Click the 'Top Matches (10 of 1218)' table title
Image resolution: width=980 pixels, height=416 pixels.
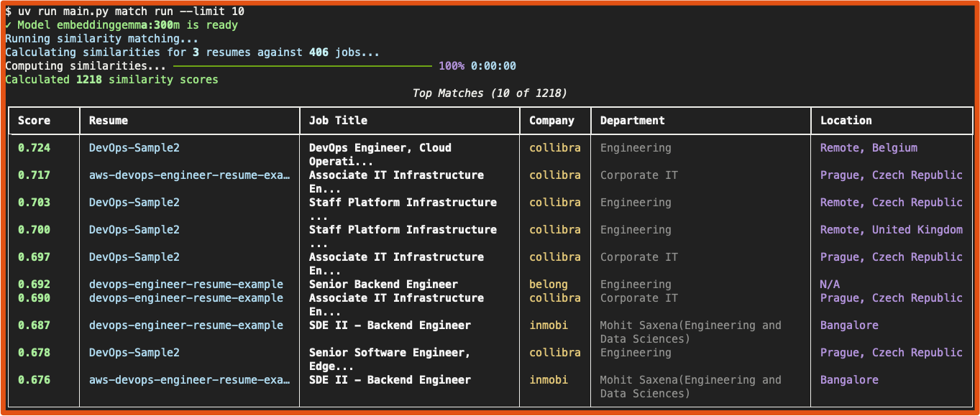[490, 93]
